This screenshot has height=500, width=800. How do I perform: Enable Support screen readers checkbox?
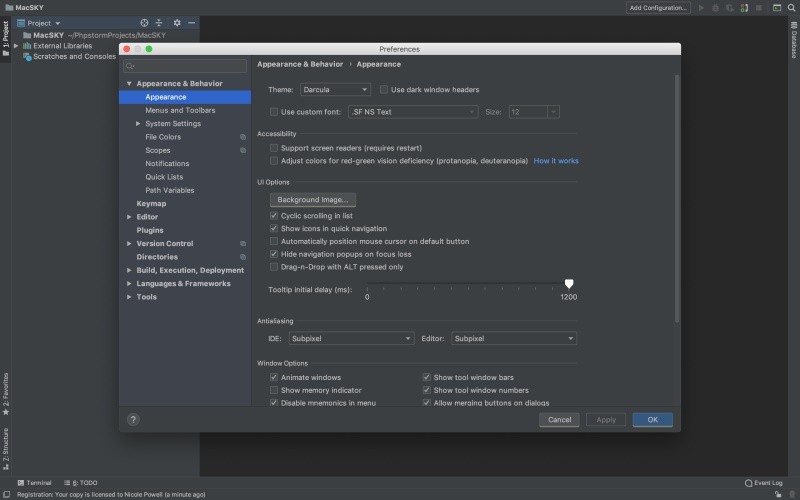[274, 148]
